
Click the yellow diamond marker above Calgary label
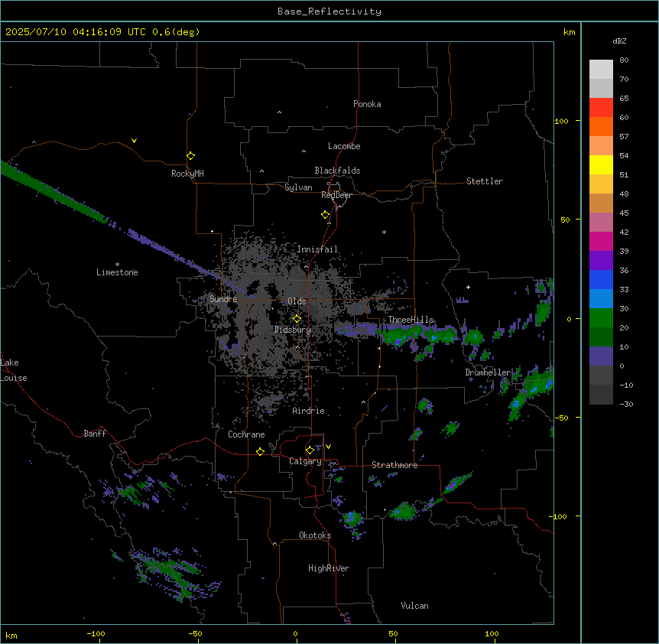(x=310, y=450)
